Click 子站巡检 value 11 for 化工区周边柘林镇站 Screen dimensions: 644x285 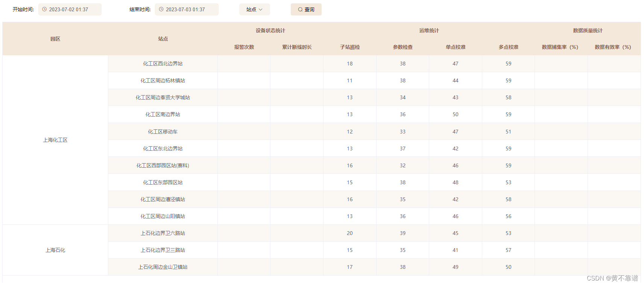350,80
